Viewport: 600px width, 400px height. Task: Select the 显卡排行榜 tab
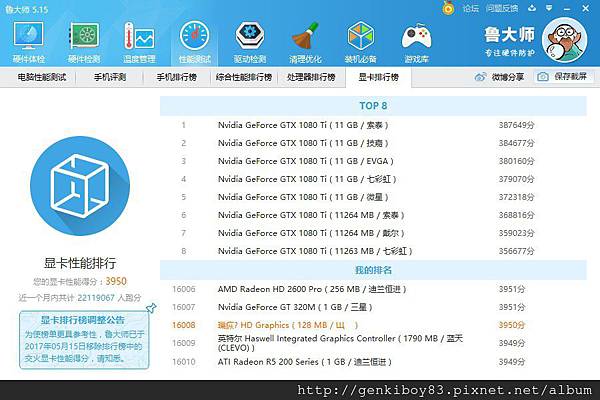378,77
